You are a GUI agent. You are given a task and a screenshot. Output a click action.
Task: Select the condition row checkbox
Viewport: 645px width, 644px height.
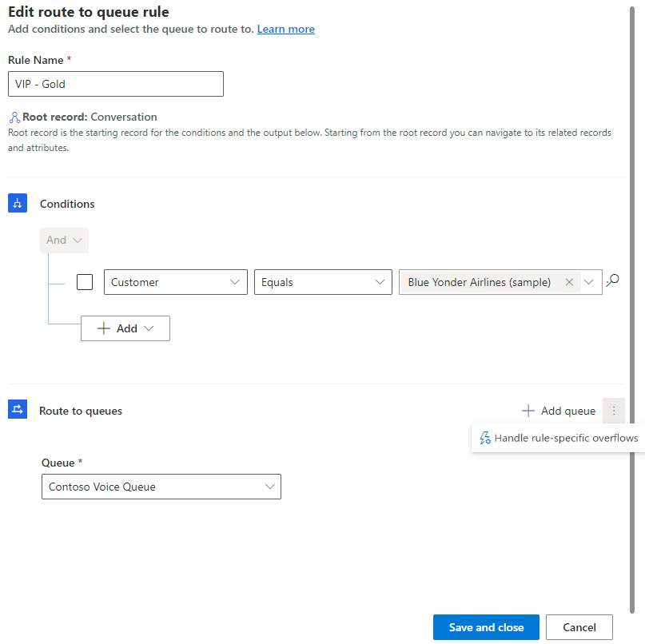click(x=84, y=282)
